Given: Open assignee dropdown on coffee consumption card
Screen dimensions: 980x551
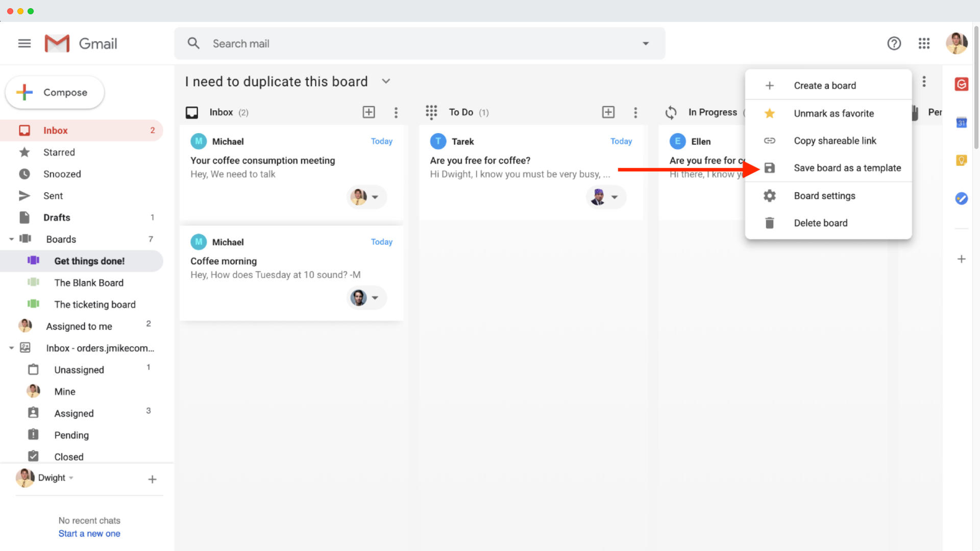Looking at the screenshot, I should (x=375, y=197).
